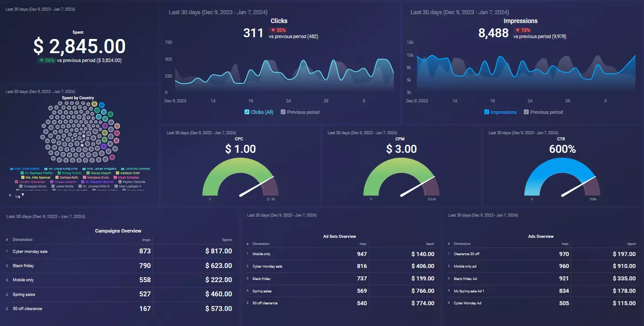Uncheck Maryjane Bode in the legend

[x=84, y=177]
